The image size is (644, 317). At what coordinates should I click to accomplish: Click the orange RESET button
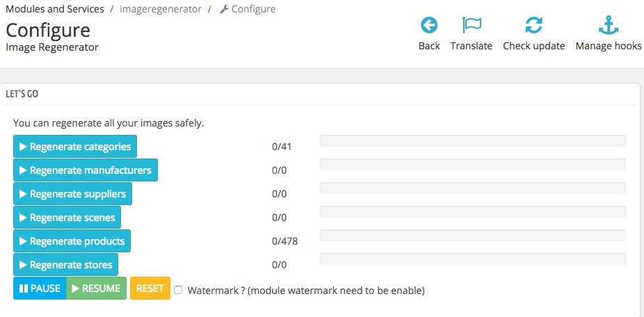150,288
